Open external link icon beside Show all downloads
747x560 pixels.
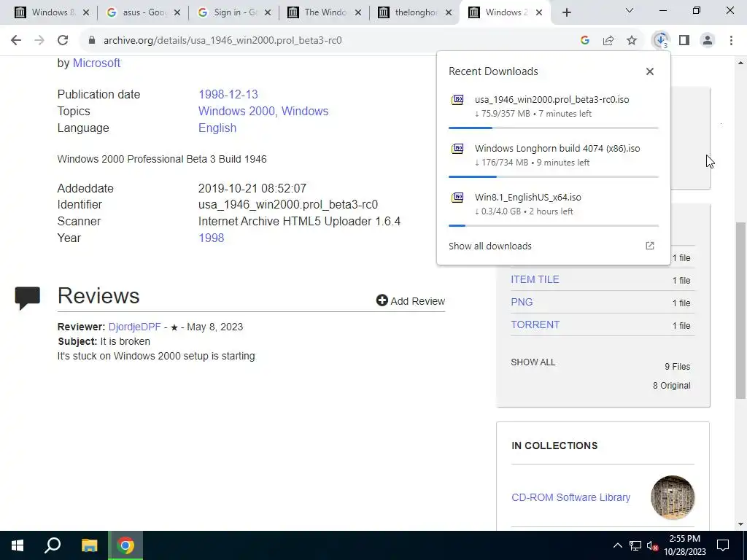point(650,246)
